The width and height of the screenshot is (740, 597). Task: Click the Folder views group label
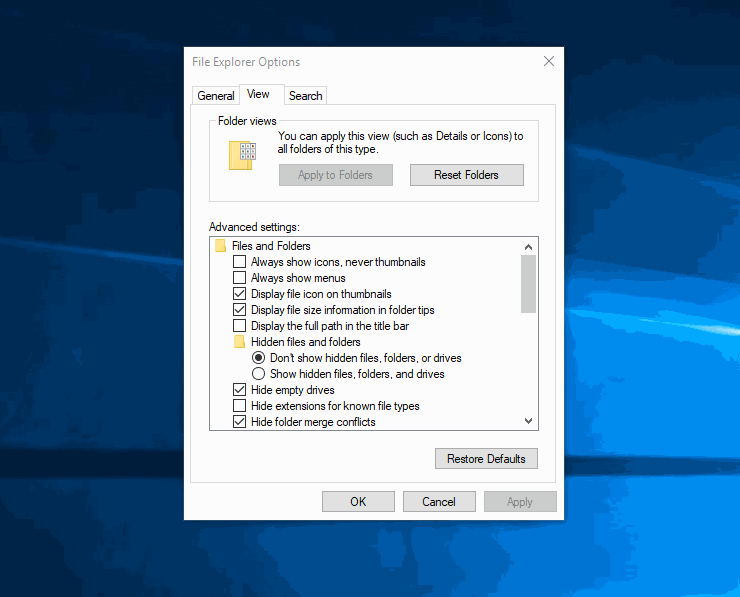tap(247, 121)
